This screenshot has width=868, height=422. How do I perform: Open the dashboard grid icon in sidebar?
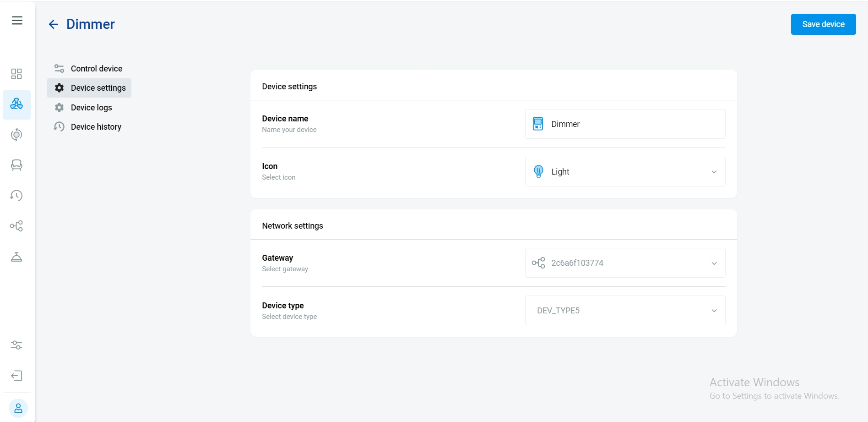[16, 74]
